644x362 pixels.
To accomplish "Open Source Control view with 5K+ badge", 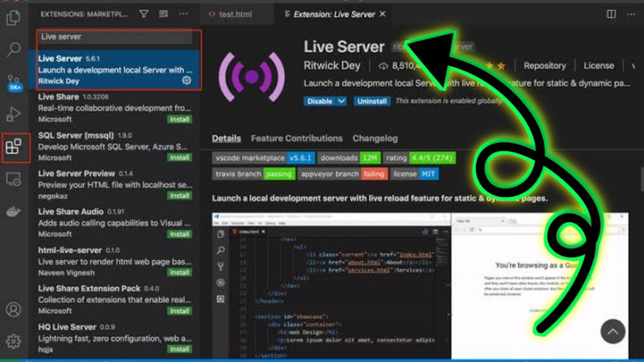I will [x=14, y=82].
